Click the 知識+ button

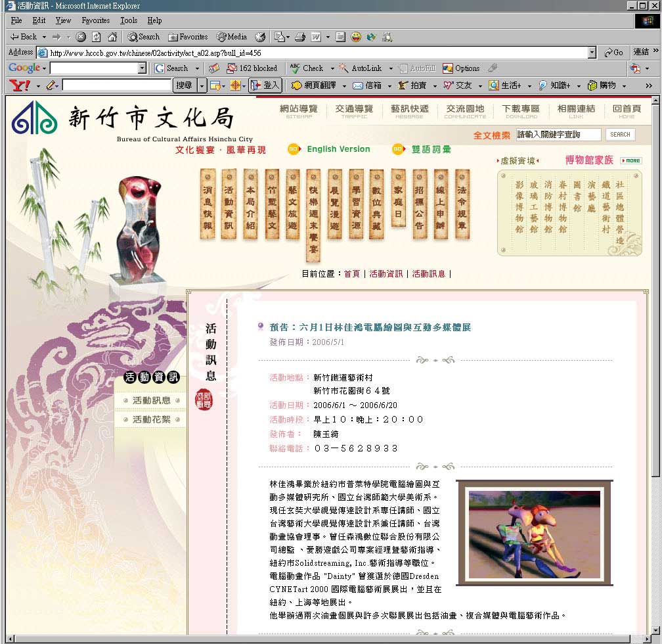tap(554, 85)
